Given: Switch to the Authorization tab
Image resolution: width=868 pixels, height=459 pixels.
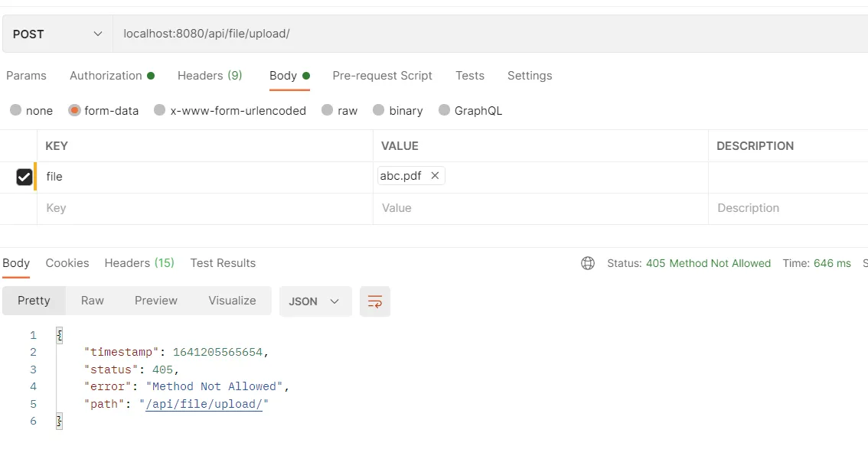Looking at the screenshot, I should [x=106, y=76].
